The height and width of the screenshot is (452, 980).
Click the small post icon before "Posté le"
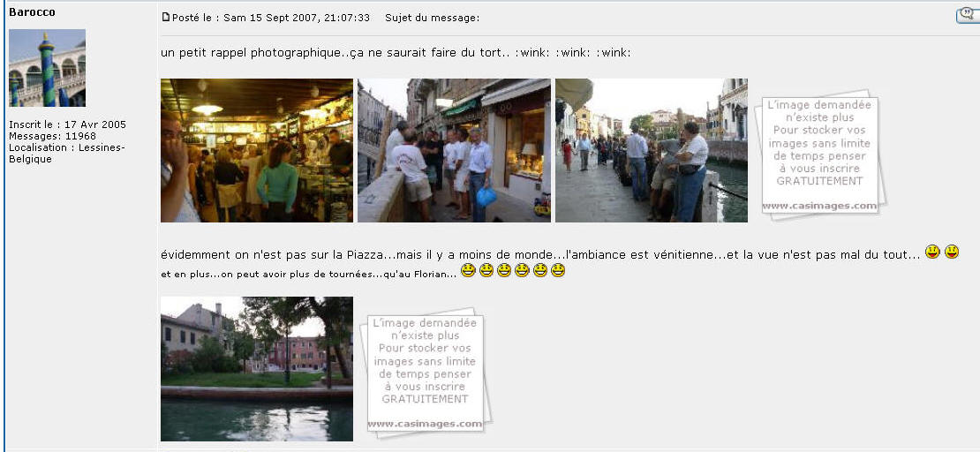(x=166, y=18)
